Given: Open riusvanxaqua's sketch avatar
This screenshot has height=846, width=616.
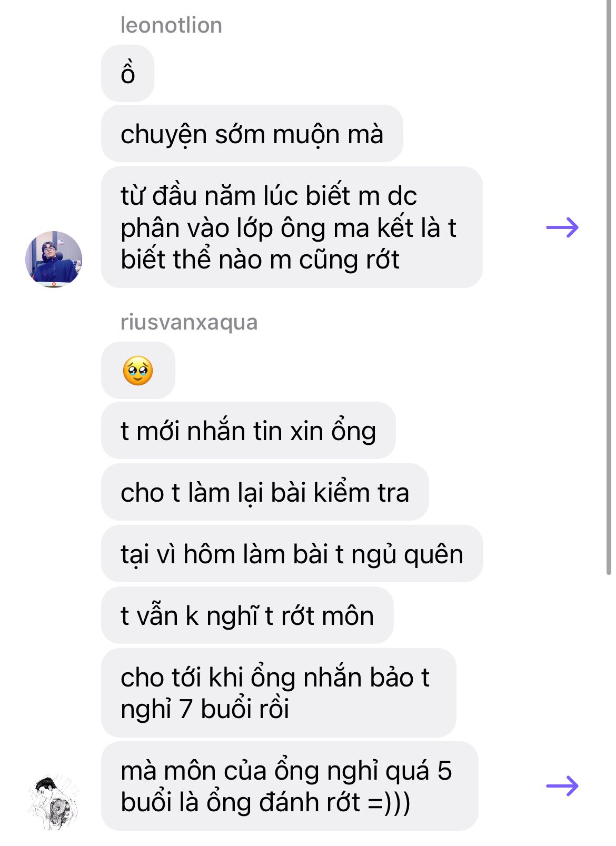Looking at the screenshot, I should pos(54,802).
